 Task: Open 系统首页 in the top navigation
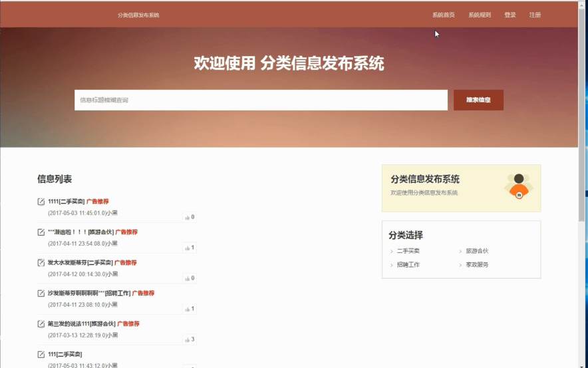(444, 15)
